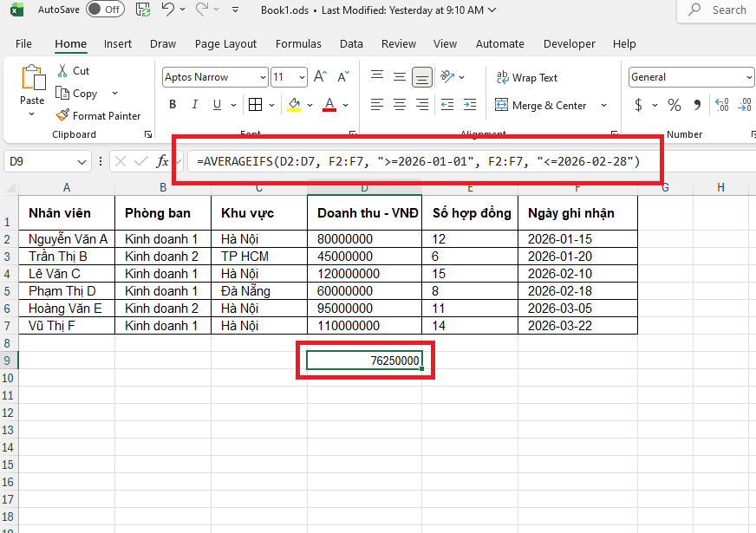Toggle the Bottom Align button
The height and width of the screenshot is (533, 756).
point(422,77)
